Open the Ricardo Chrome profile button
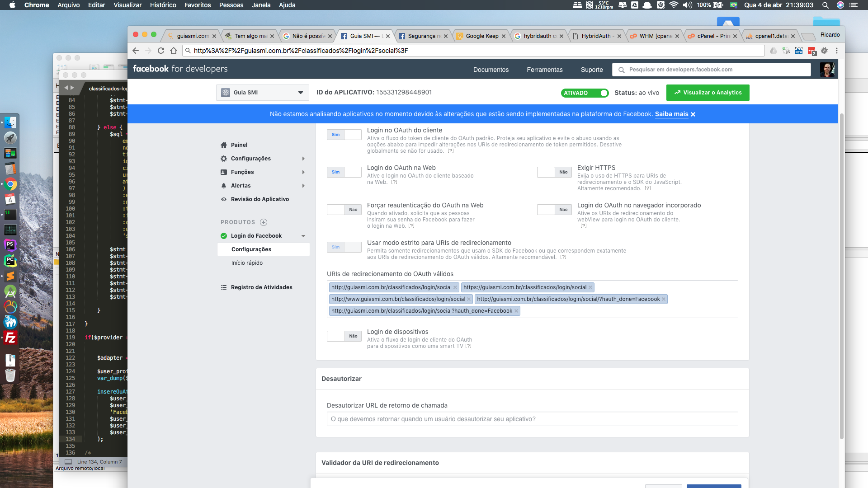 point(830,35)
